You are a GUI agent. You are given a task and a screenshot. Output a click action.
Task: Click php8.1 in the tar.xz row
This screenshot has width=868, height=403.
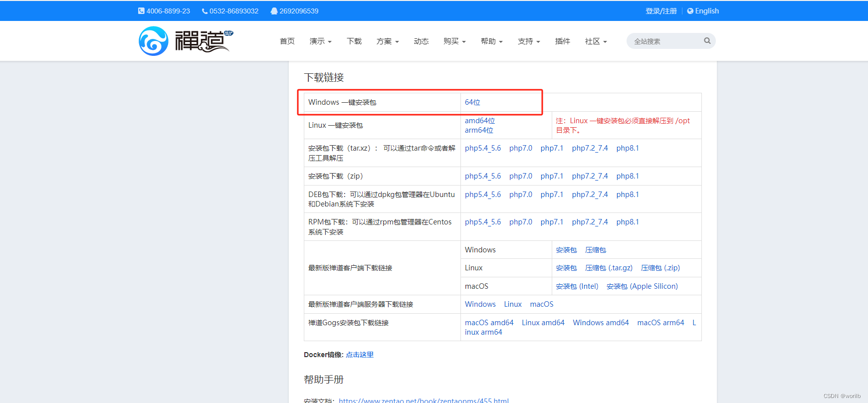click(x=628, y=148)
